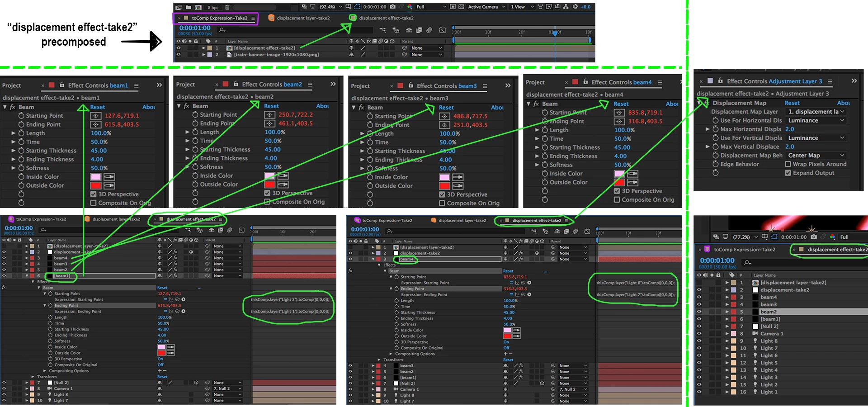Select the toComp Expression-Take2 tab outlined in purple
Viewport: 868px width, 407px height.
click(x=216, y=18)
